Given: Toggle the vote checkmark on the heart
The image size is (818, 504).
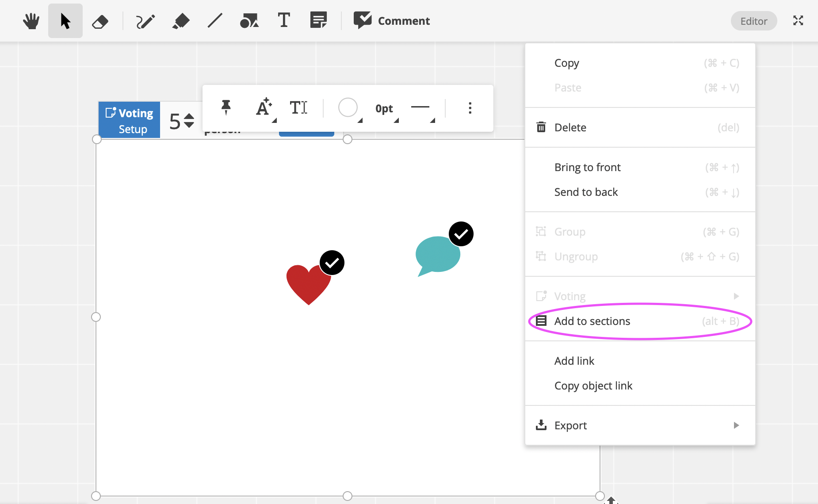Looking at the screenshot, I should click(x=332, y=262).
